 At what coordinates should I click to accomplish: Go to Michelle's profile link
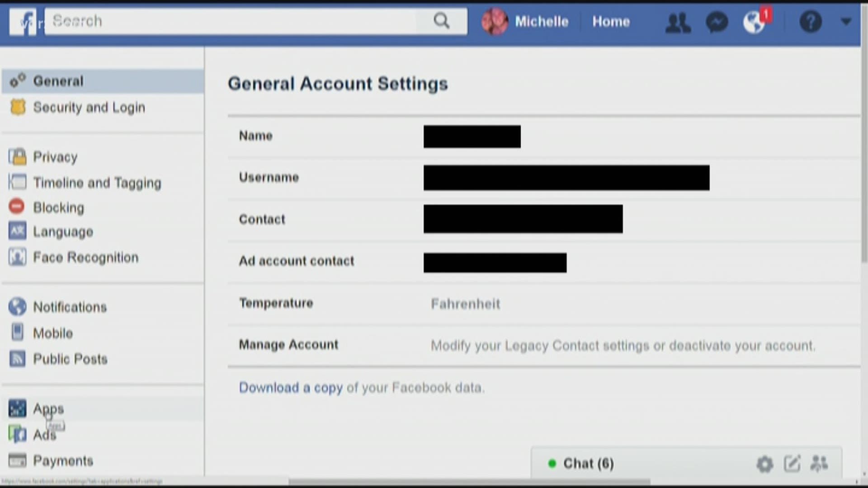click(542, 21)
